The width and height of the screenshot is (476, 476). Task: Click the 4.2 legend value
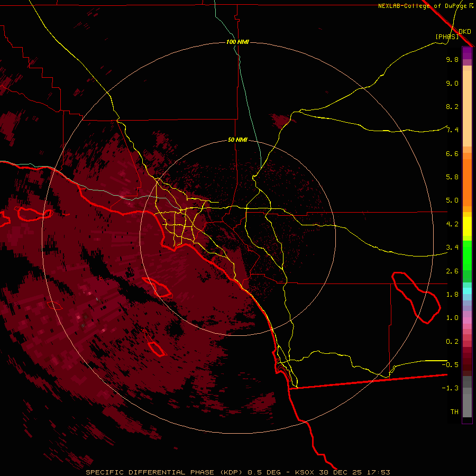point(452,224)
